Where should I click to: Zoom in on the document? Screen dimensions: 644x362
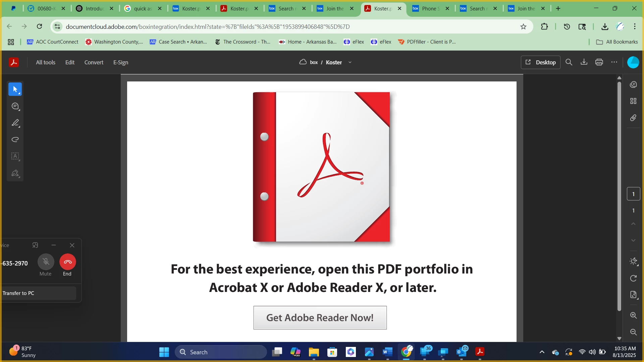click(633, 315)
